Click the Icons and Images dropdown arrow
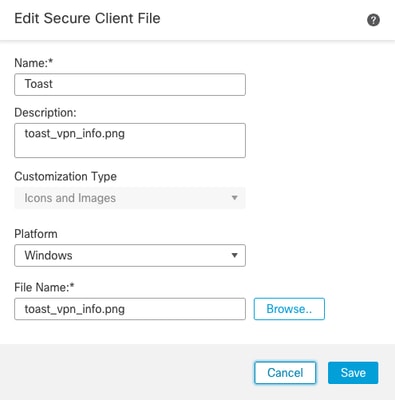The height and width of the screenshot is (400, 395). click(235, 198)
